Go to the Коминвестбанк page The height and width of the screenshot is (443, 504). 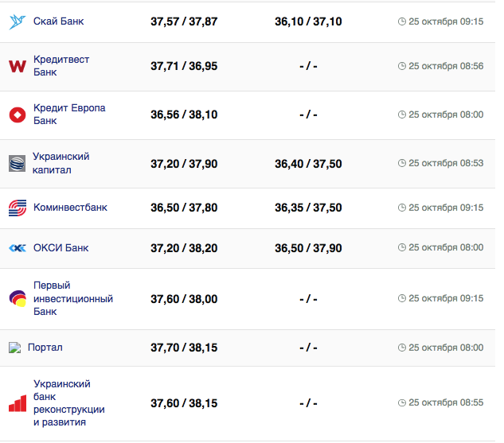click(70, 208)
